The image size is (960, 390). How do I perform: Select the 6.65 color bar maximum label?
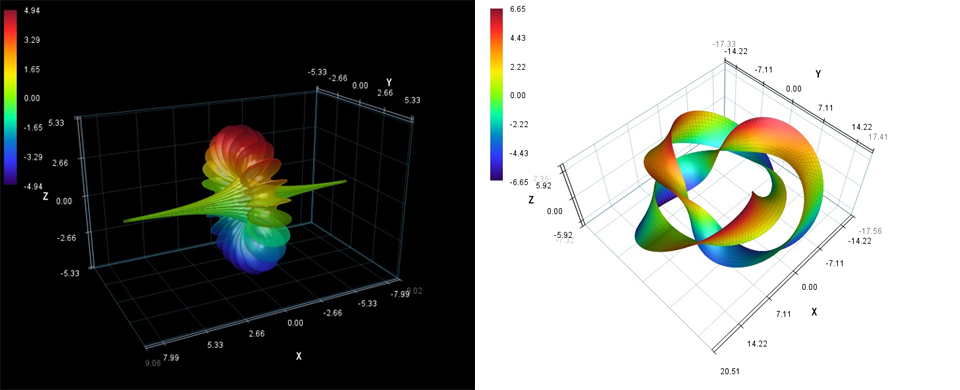tap(517, 9)
